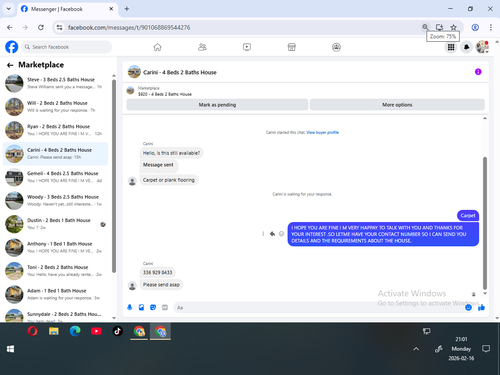
Task: Open Ryan - 2 Beds 2 Baths House chat
Action: click(x=55, y=130)
